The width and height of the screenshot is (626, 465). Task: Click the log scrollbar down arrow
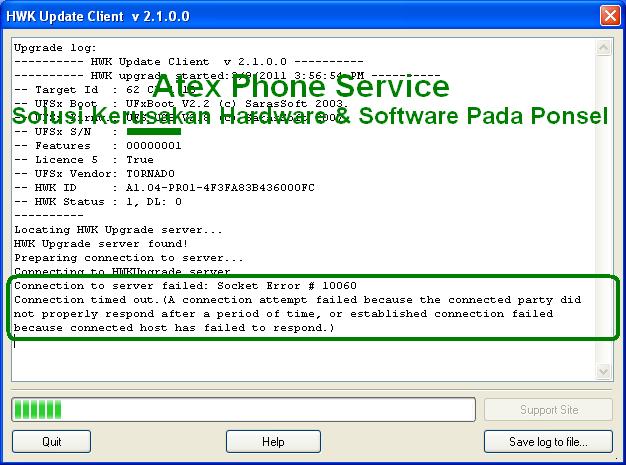click(604, 372)
